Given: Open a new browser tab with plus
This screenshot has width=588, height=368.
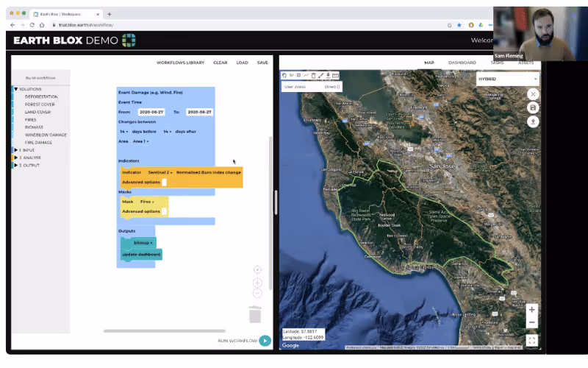Looking at the screenshot, I should (x=109, y=14).
